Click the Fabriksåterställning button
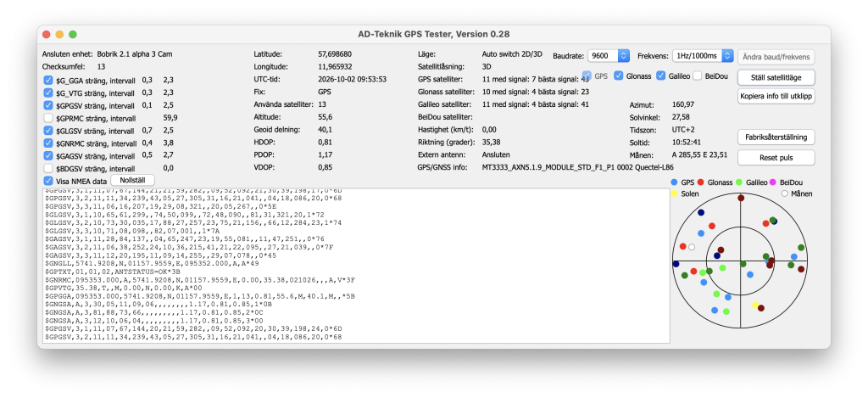 point(776,137)
